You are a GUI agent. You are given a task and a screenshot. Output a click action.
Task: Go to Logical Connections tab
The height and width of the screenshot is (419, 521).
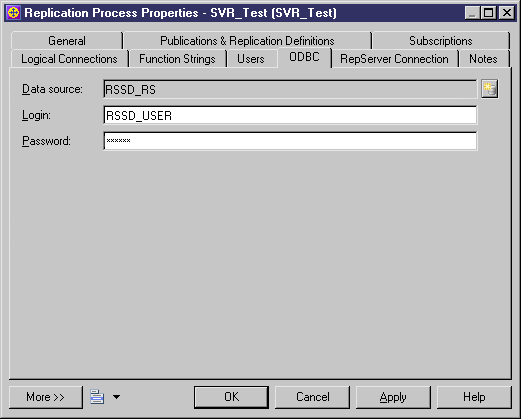(x=69, y=59)
